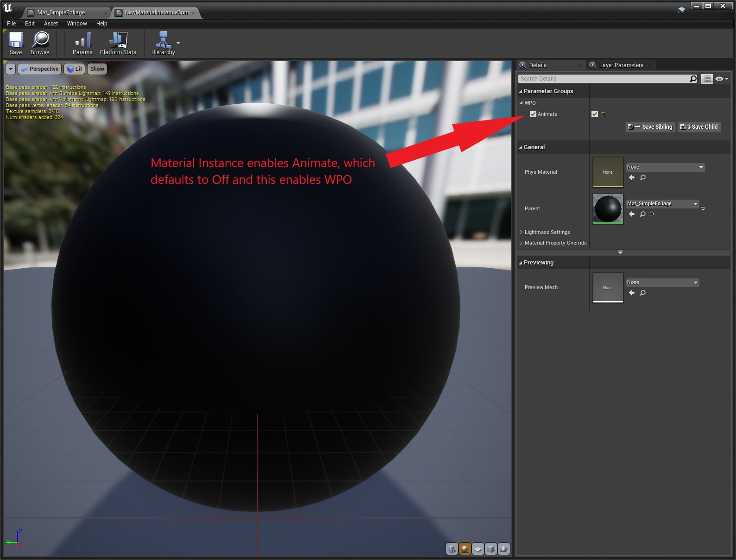
Task: Show the material Hierarchy
Action: 163,43
